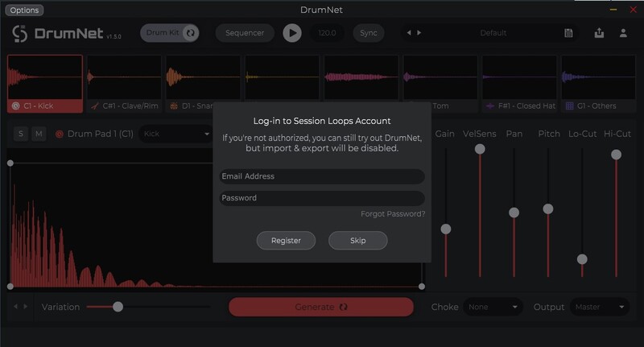Open the Kick type dropdown

pos(175,134)
